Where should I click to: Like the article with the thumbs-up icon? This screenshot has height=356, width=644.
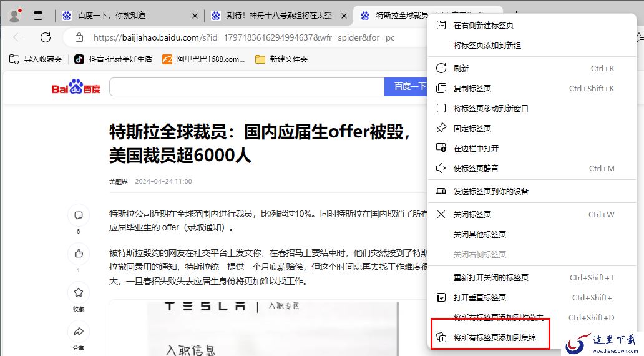79,254
